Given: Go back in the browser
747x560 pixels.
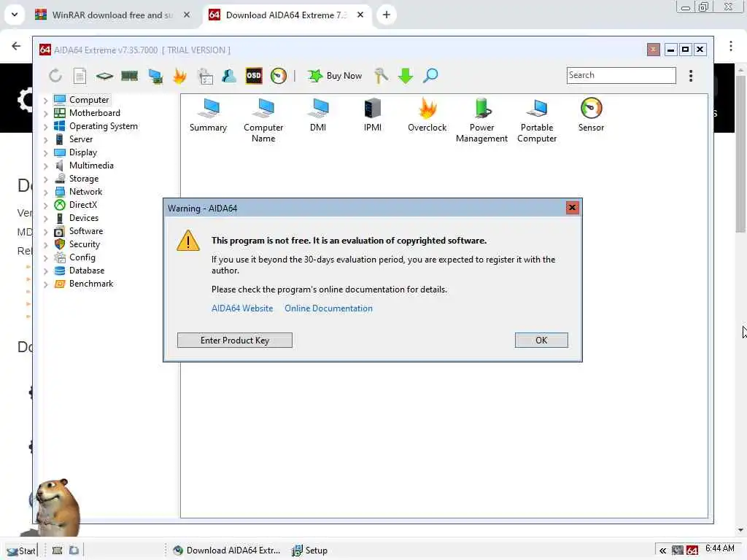Looking at the screenshot, I should [16, 46].
